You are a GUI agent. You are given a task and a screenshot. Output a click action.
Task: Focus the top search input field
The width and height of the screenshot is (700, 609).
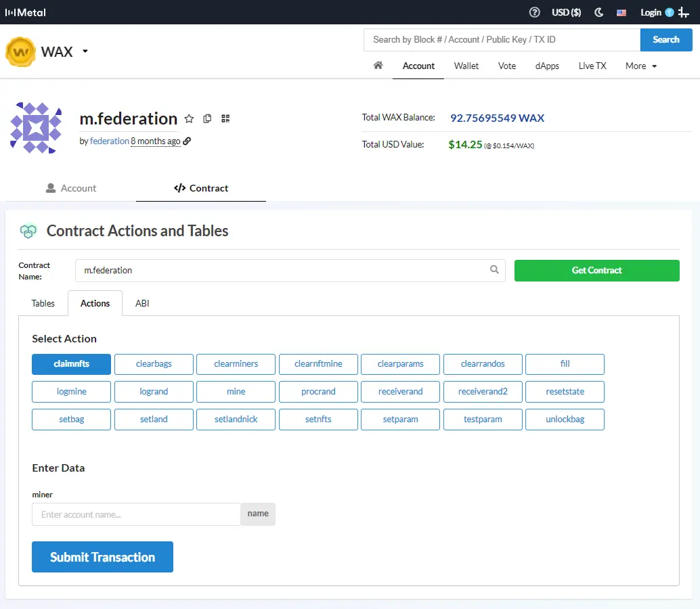[502, 40]
